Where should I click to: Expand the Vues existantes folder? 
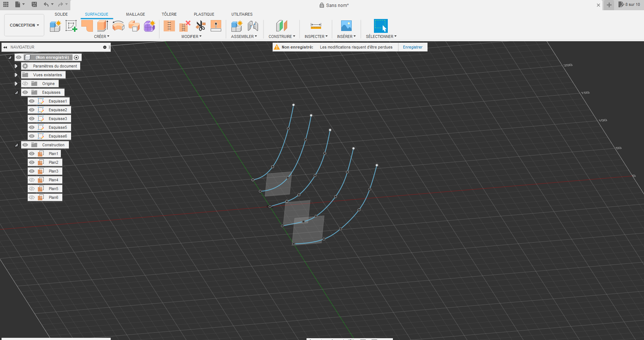pos(16,75)
